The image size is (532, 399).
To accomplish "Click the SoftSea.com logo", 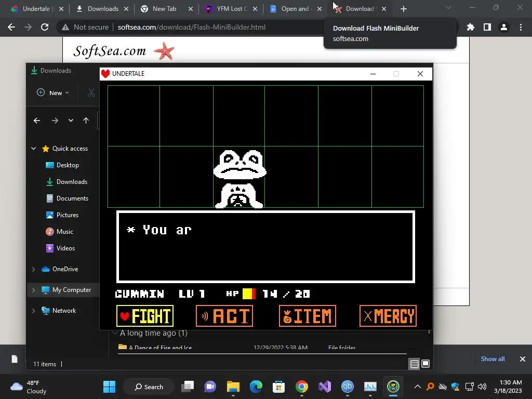I will [x=124, y=51].
